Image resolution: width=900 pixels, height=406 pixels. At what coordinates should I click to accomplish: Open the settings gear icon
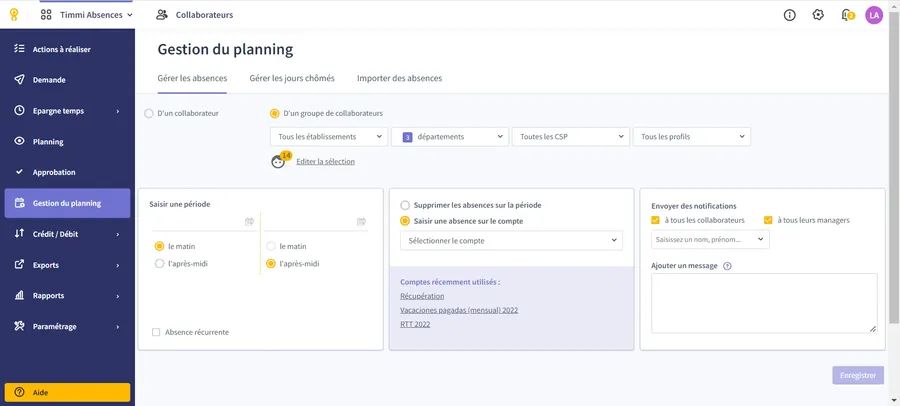tap(818, 15)
